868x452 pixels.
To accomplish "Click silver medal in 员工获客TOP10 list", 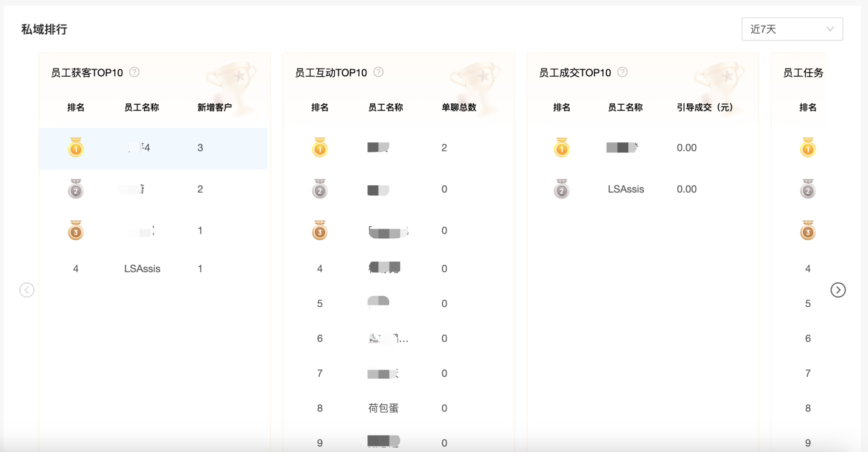I will pyautogui.click(x=76, y=189).
